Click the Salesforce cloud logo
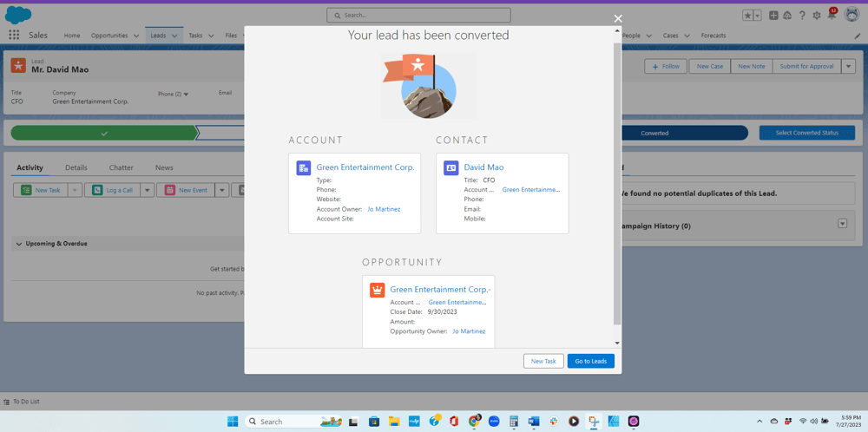This screenshot has height=432, width=868. point(18,15)
